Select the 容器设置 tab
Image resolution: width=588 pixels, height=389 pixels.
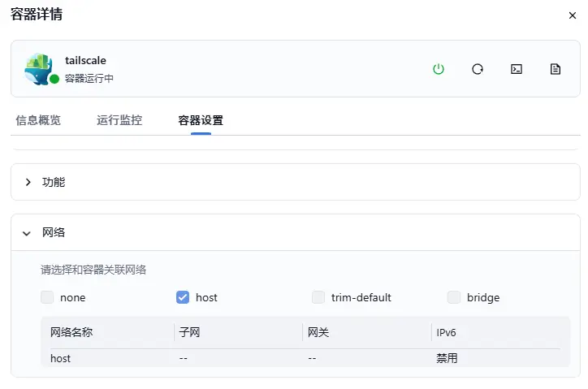tap(201, 120)
